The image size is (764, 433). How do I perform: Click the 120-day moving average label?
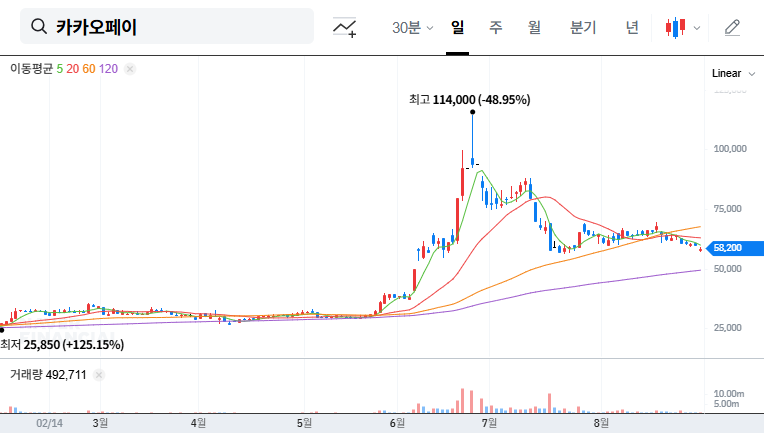click(x=108, y=69)
